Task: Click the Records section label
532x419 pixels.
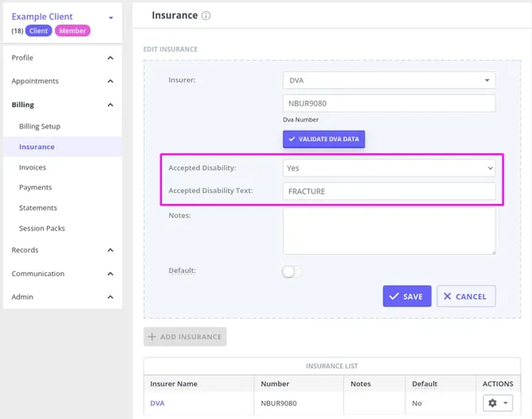Action: pyautogui.click(x=25, y=250)
